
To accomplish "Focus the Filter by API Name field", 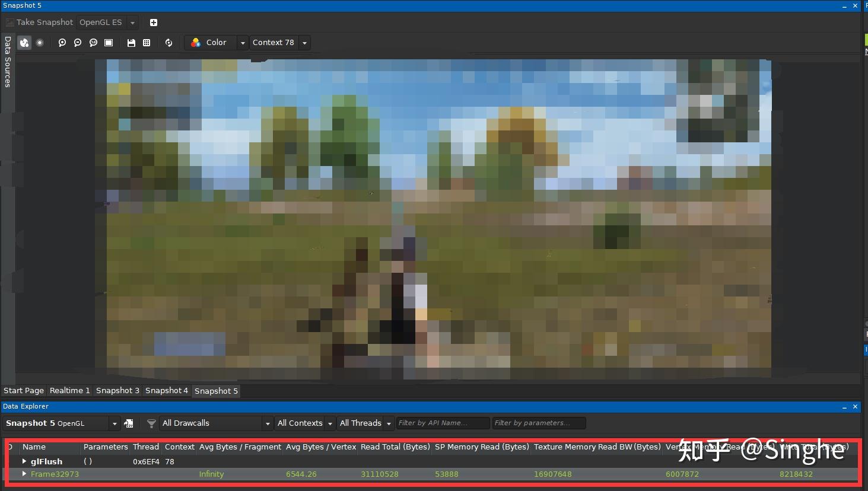I will pos(443,423).
